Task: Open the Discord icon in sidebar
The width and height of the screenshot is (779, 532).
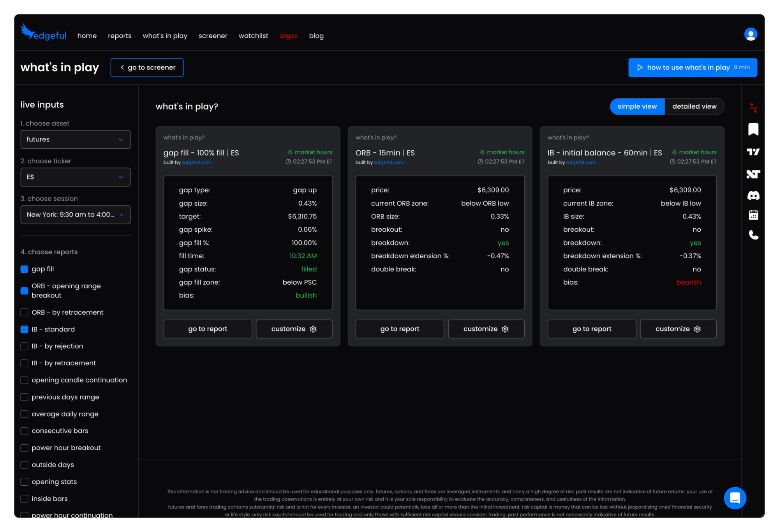Action: (x=753, y=196)
